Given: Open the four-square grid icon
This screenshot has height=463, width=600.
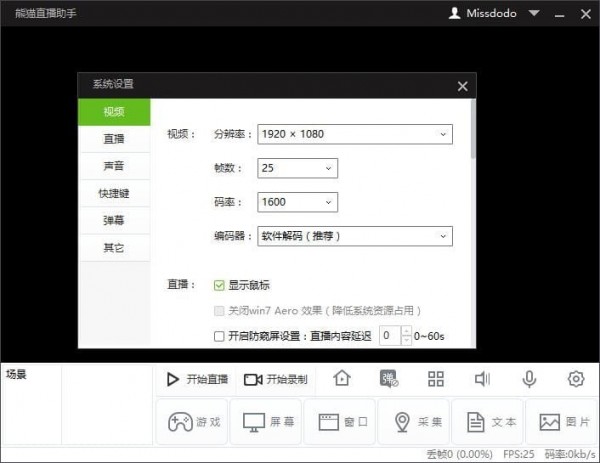Looking at the screenshot, I should [x=435, y=379].
